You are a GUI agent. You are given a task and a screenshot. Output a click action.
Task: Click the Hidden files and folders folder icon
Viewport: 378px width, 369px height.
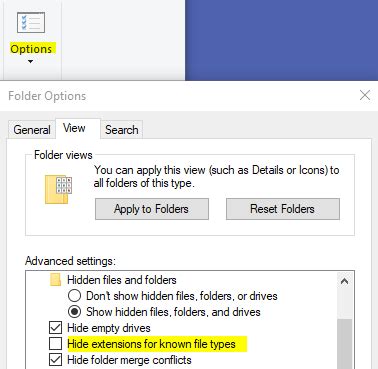55,280
